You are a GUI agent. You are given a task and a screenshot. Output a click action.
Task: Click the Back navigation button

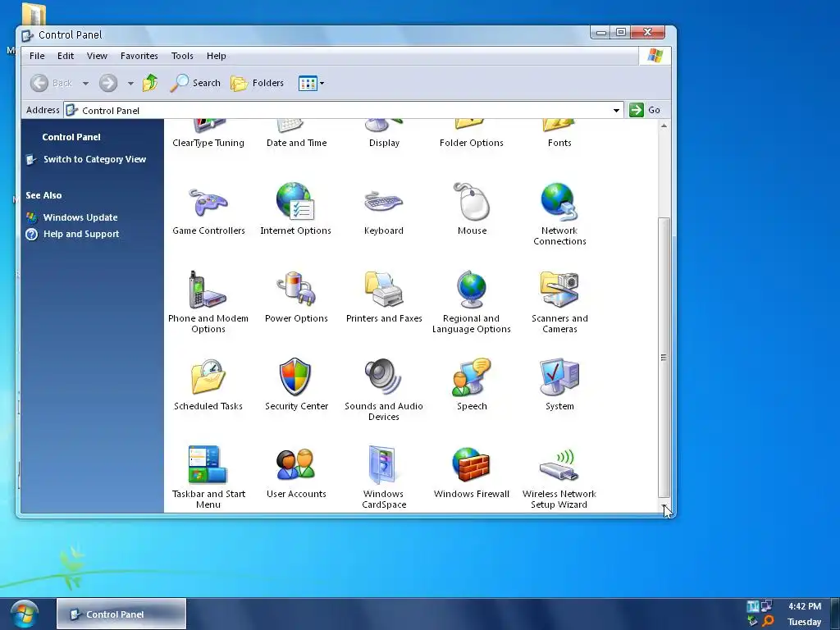click(51, 83)
